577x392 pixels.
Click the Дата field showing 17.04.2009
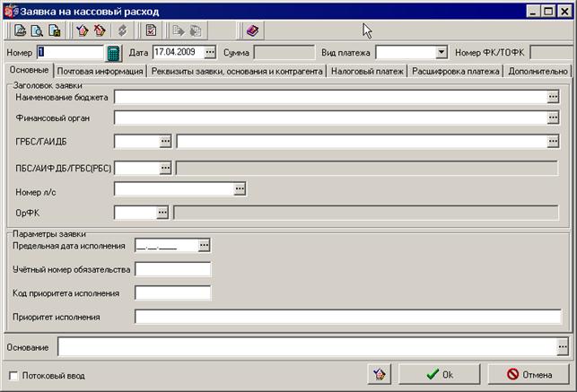pos(179,52)
